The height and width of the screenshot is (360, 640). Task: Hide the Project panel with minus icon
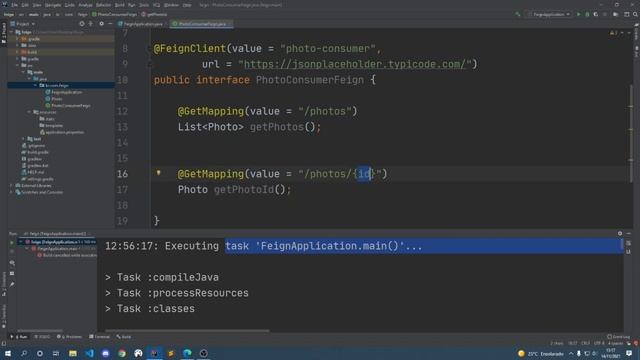110,24
